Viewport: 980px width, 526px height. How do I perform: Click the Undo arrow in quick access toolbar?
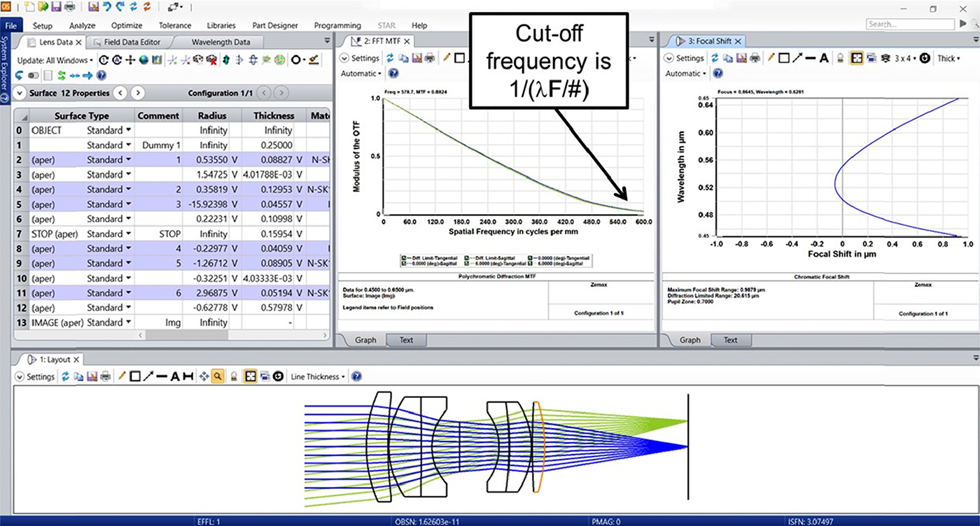106,7
